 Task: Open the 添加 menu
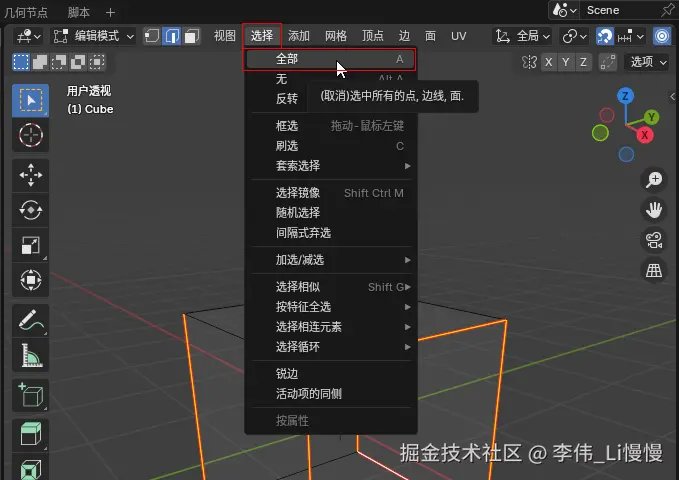[299, 36]
